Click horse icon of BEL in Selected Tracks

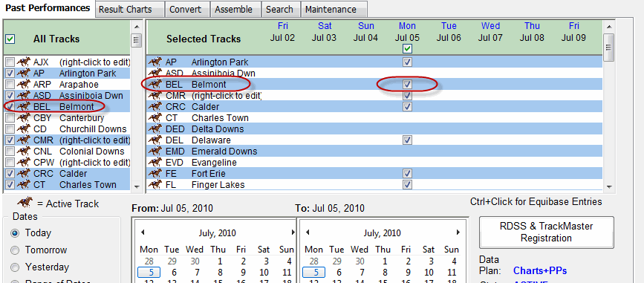coord(155,85)
